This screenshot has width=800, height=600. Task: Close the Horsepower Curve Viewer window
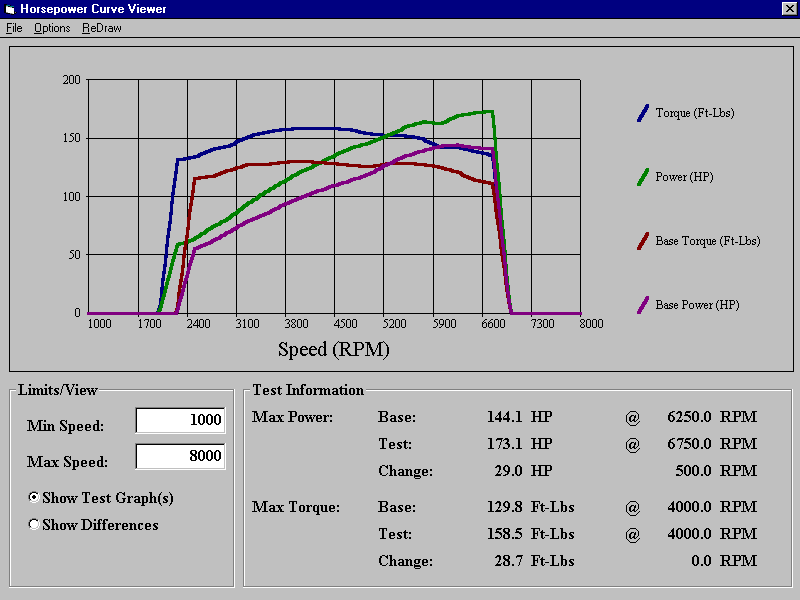pos(788,9)
